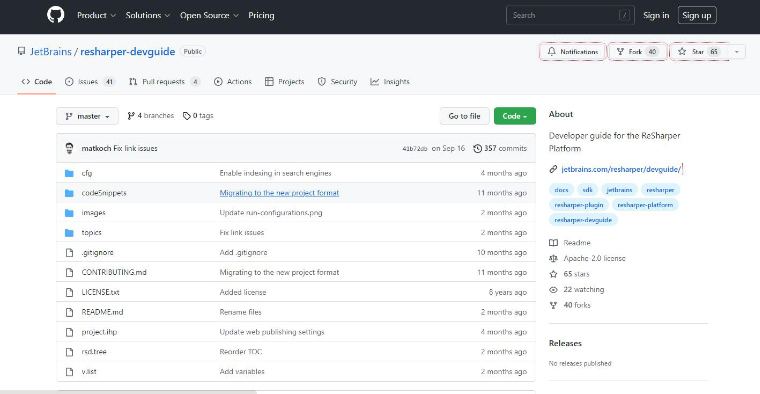
Task: Open the Pull requests tab
Action: click(x=164, y=81)
